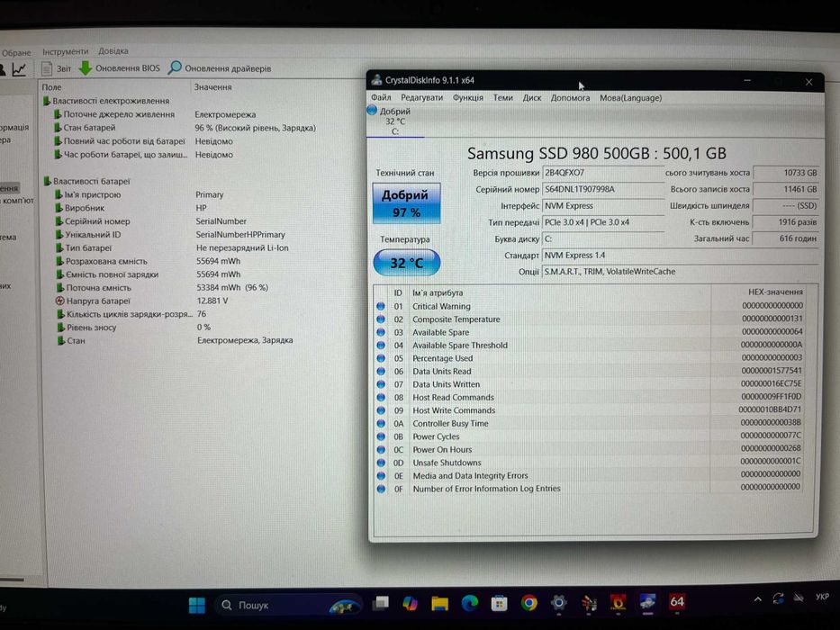Viewport: 840px width, 630px height.
Task: Click the battery icon beside Властивості батареї
Action: pos(47,181)
